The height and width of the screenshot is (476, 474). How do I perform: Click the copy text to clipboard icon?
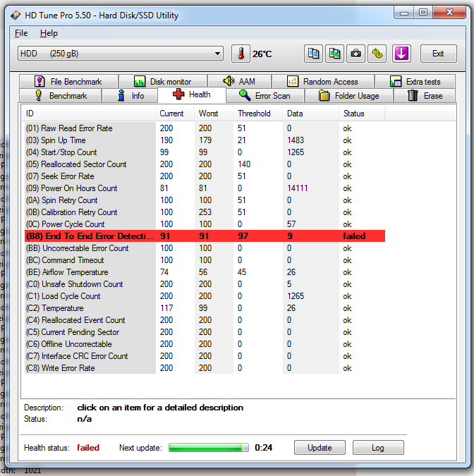pos(313,54)
